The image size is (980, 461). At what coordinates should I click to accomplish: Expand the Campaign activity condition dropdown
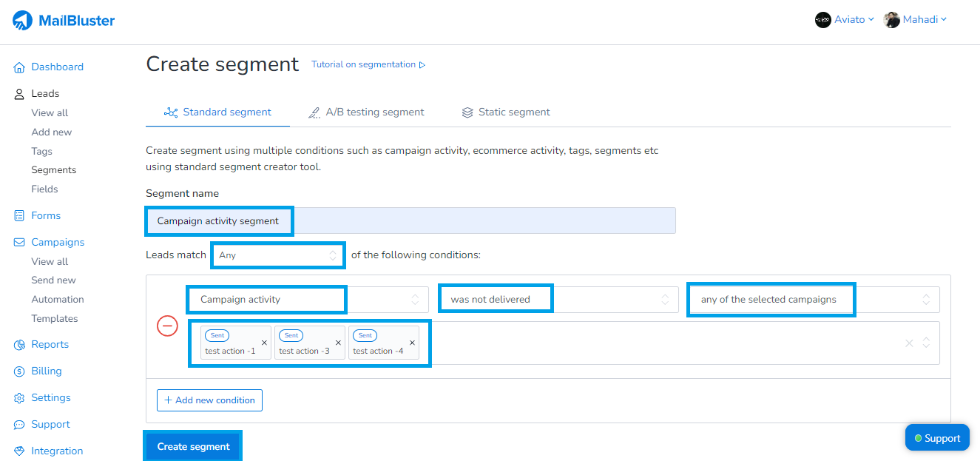(306, 300)
